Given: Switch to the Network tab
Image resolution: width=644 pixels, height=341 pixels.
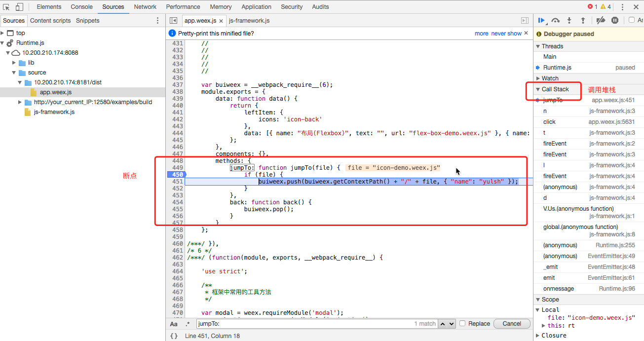Looking at the screenshot, I should click(x=145, y=7).
